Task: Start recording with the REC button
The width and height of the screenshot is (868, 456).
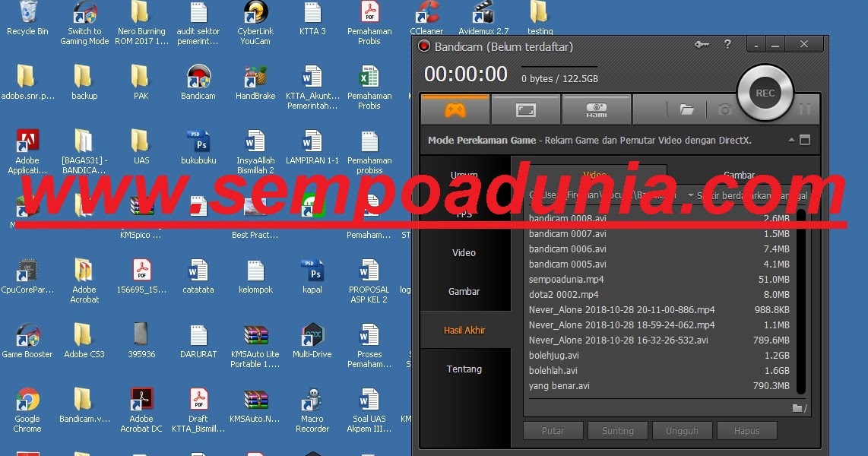Action: 765,93
